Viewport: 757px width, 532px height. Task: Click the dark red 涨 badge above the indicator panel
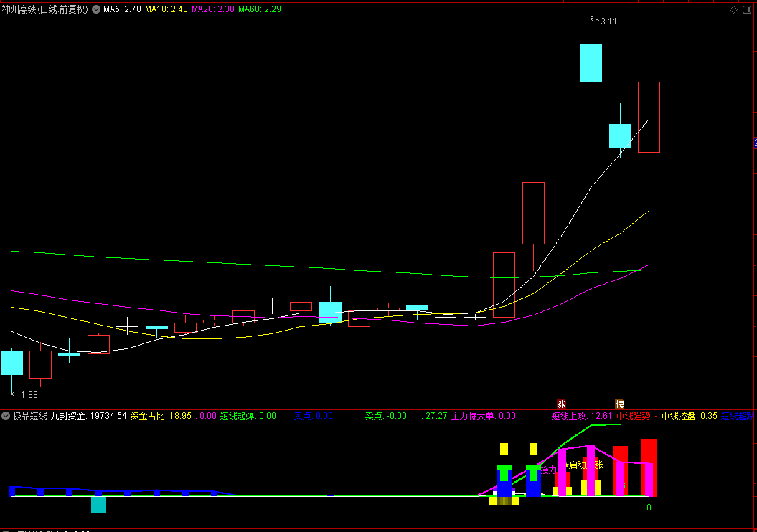point(561,404)
